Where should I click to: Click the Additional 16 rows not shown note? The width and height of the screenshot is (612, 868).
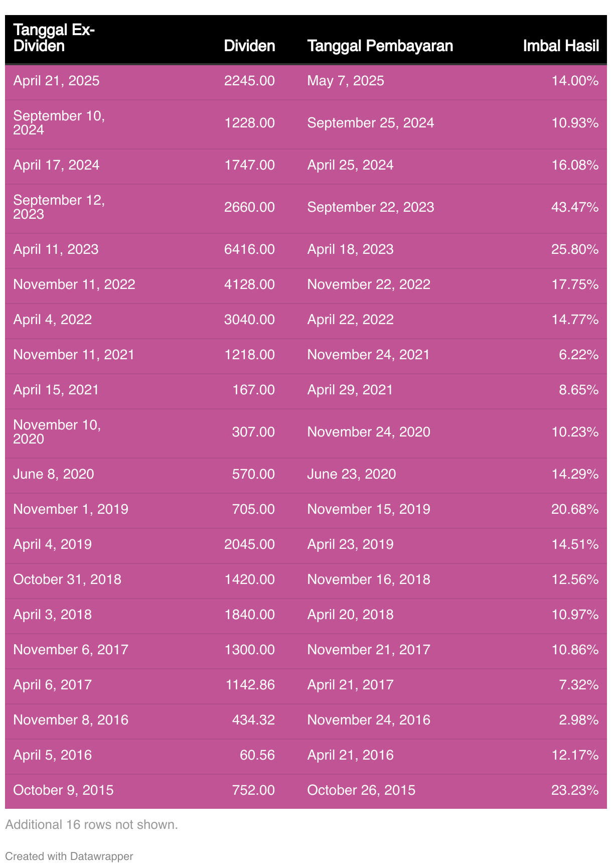point(92,824)
